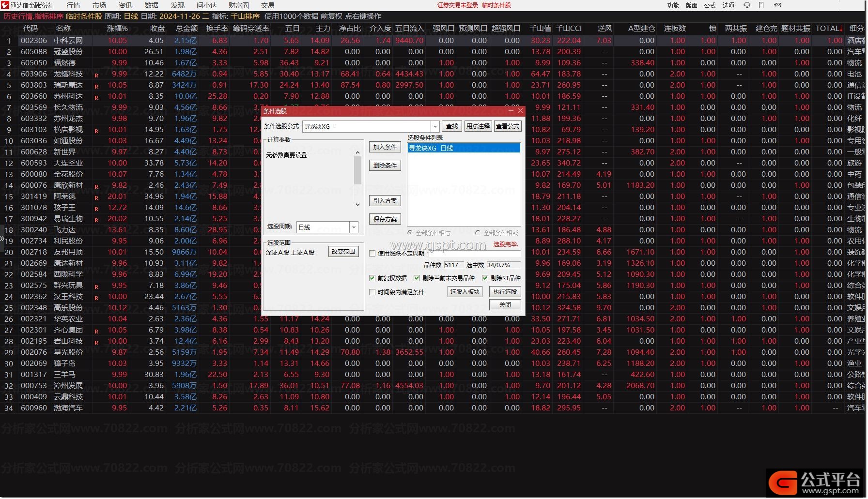Open the 行情 menu
Image resolution: width=868 pixels, height=499 pixels.
tap(73, 5)
